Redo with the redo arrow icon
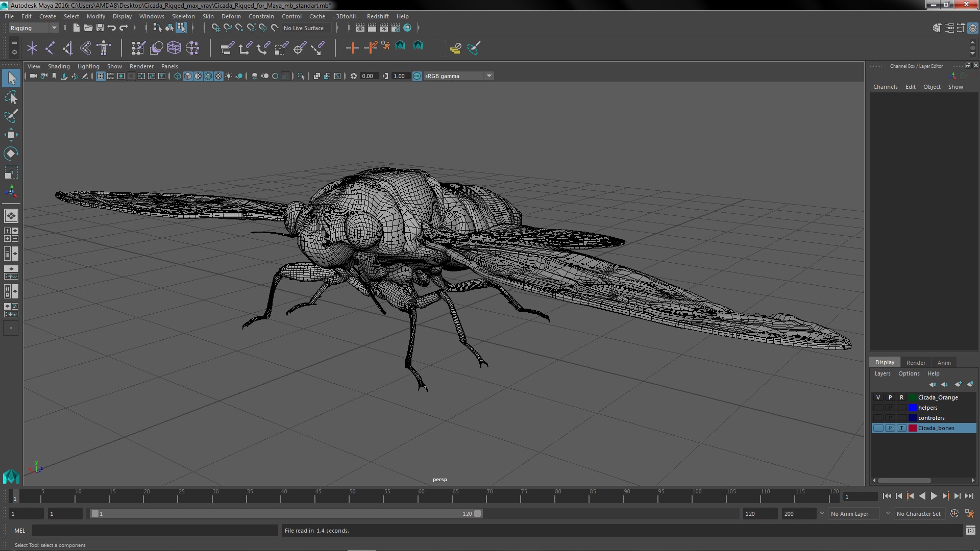 (124, 28)
